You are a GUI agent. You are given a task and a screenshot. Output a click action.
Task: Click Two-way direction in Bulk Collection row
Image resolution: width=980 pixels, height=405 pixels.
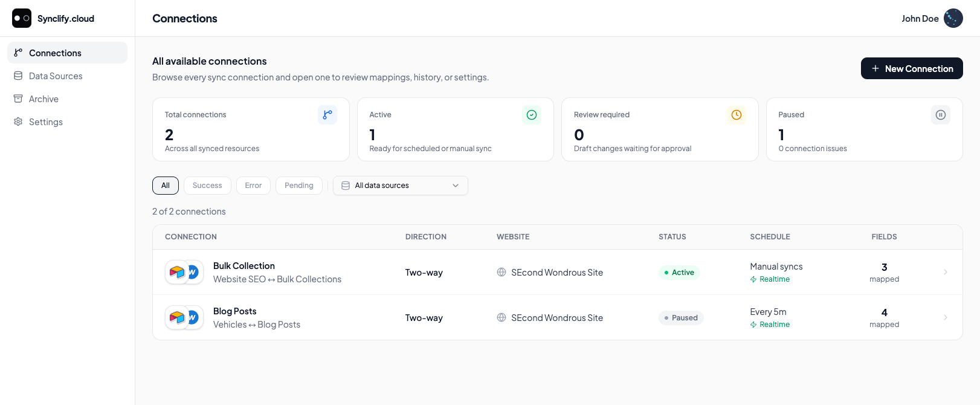(x=424, y=273)
